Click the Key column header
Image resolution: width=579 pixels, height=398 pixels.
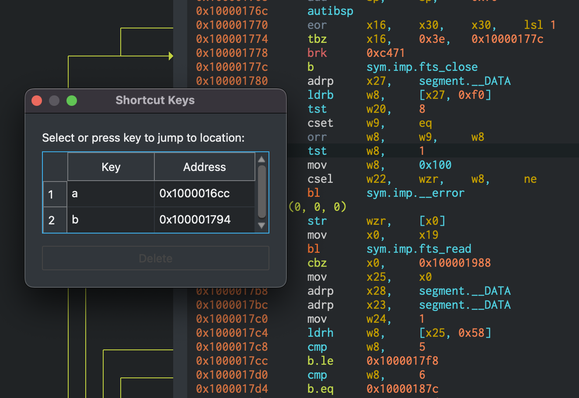pos(111,167)
